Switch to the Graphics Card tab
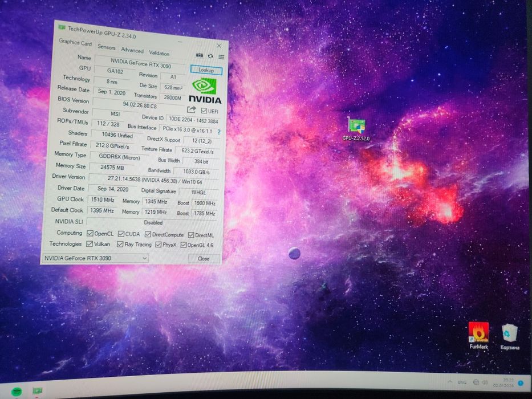Screen dimensions: 532x399 (x=75, y=43)
